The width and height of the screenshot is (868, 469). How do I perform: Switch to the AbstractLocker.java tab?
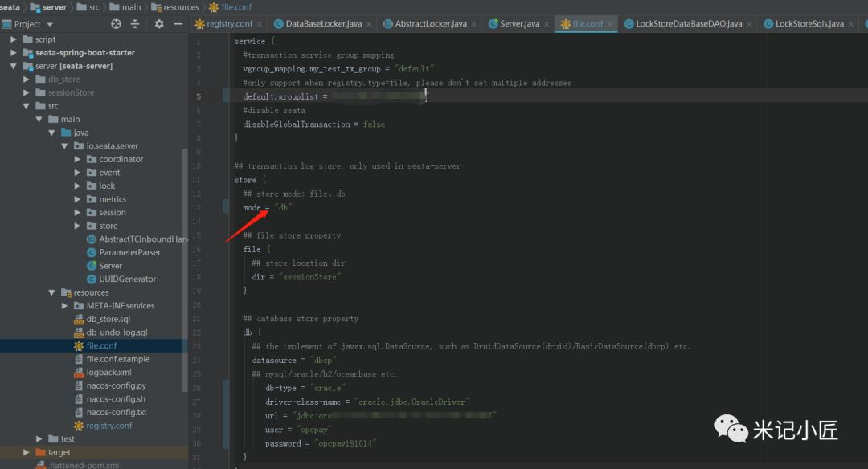pyautogui.click(x=431, y=24)
